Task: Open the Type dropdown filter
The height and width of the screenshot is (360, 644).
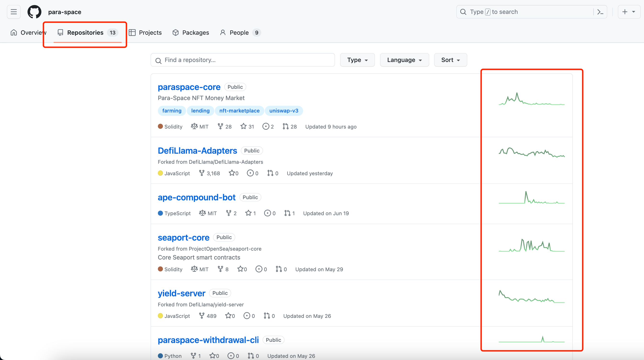Action: coord(357,60)
